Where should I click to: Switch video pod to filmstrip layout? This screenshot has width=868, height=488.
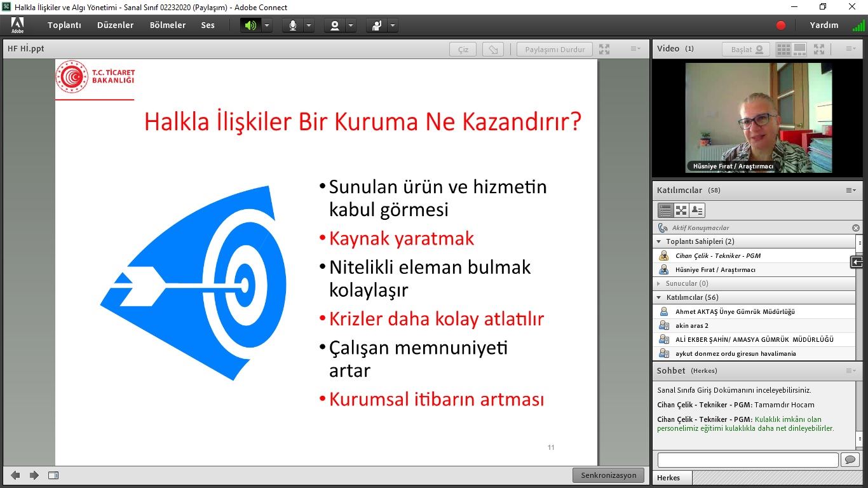[x=799, y=50]
